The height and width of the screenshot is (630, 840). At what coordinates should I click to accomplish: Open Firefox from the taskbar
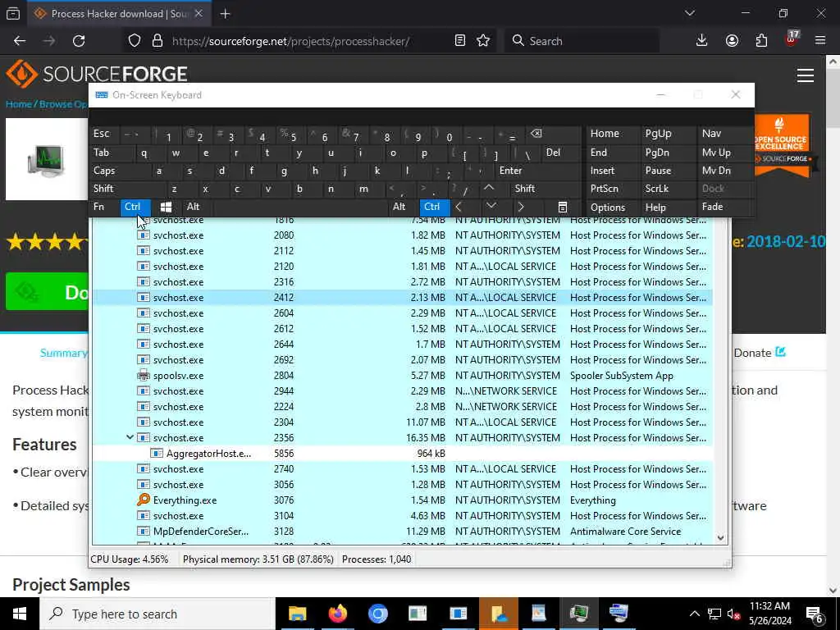337,614
